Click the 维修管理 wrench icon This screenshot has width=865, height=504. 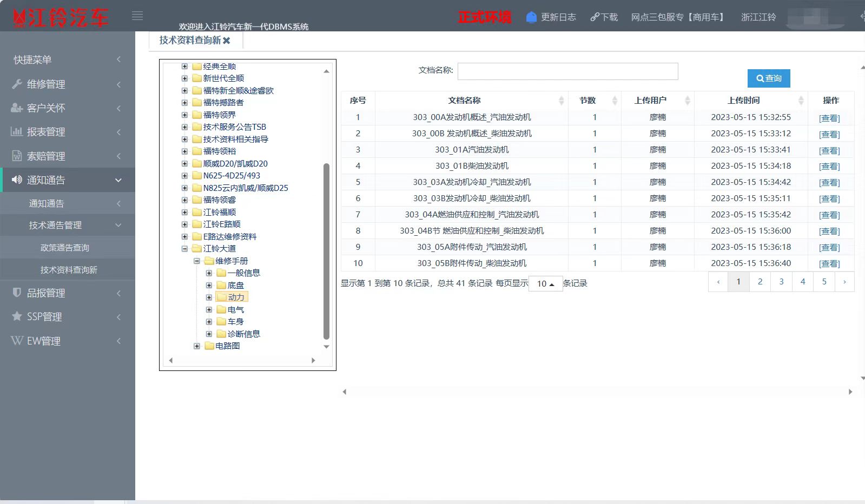pos(17,84)
